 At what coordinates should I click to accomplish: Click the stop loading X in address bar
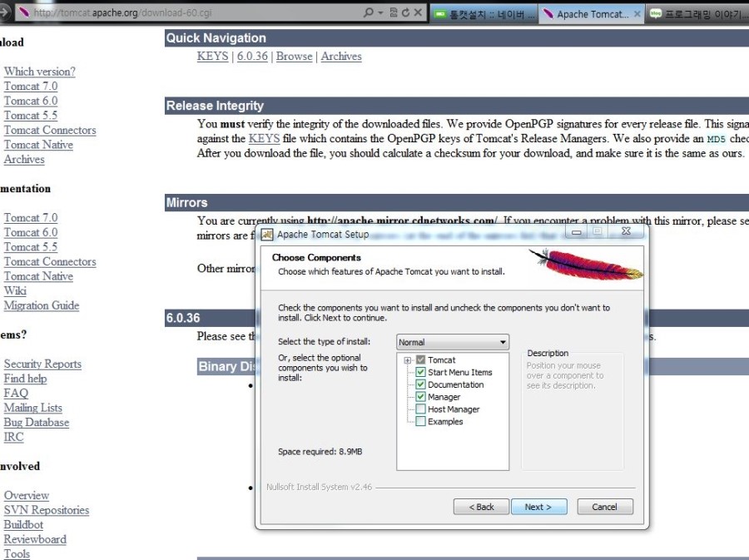[x=418, y=12]
